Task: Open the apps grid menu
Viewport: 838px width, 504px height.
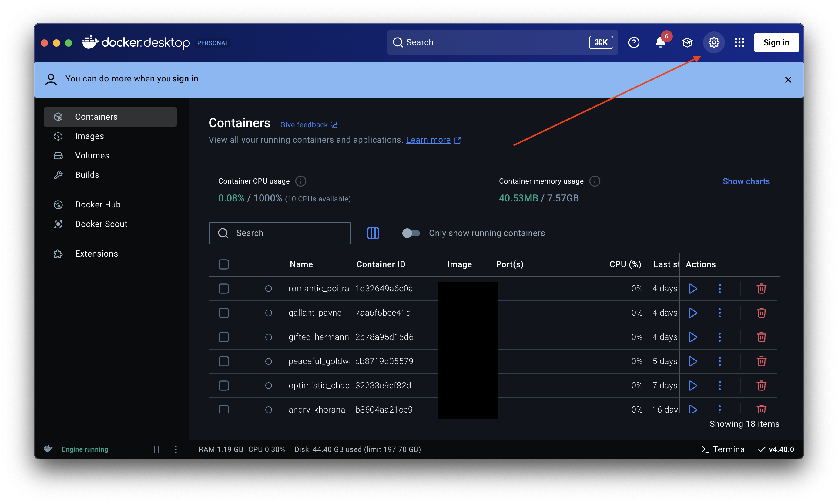Action: [739, 42]
